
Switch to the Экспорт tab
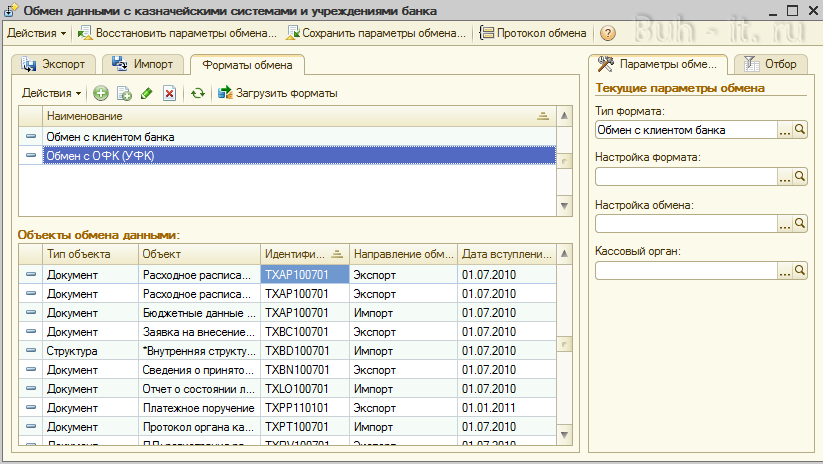coord(56,64)
